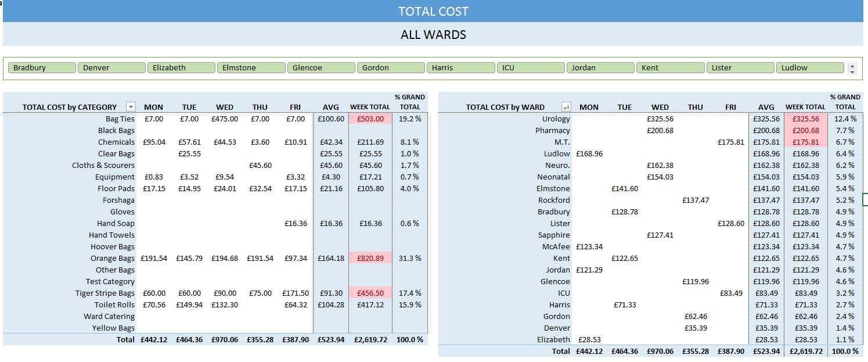
Task: Select the Pharmacy row label
Action: pyautogui.click(x=552, y=131)
